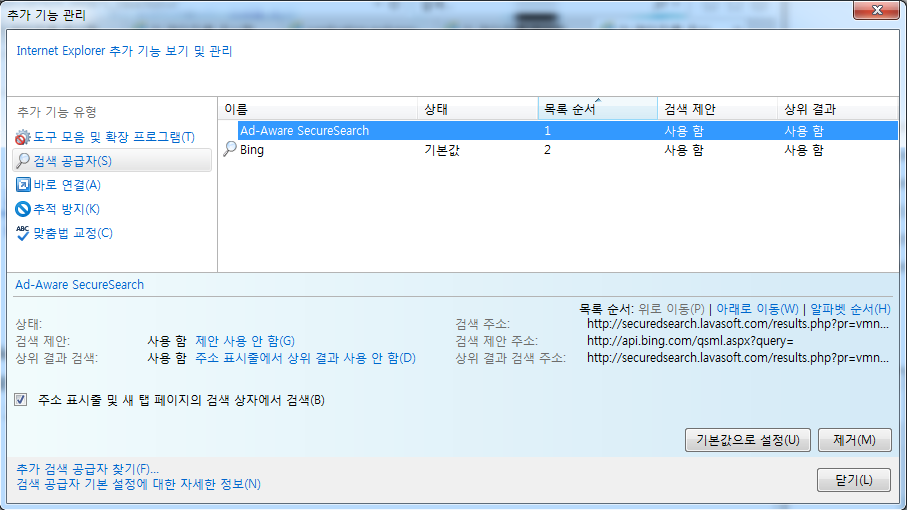Click the 검색 주소 securedsearch.lavasoft.com URL

point(738,324)
